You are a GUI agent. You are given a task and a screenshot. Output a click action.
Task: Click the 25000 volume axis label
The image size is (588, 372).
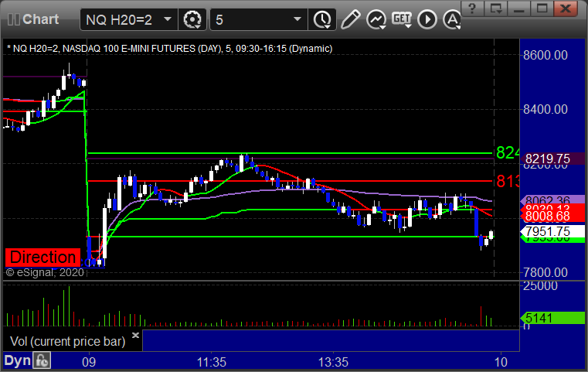click(x=540, y=285)
